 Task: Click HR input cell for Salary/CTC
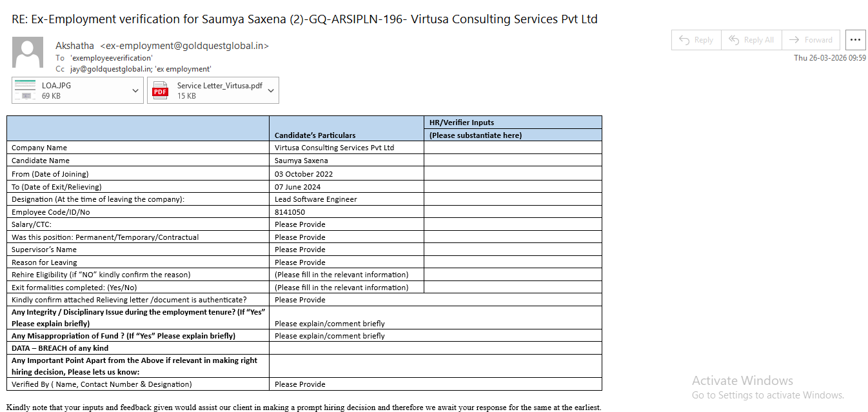[x=513, y=224]
